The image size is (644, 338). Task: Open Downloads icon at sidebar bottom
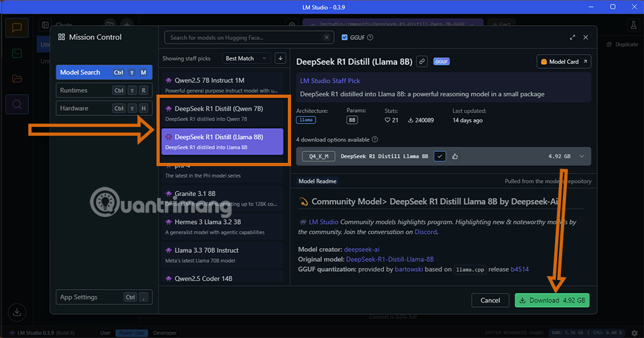point(17,312)
